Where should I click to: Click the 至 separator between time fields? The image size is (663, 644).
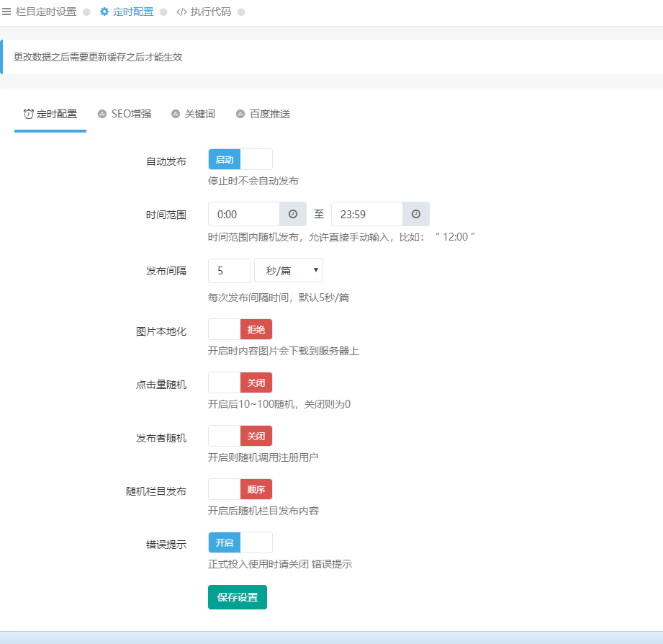coord(319,214)
